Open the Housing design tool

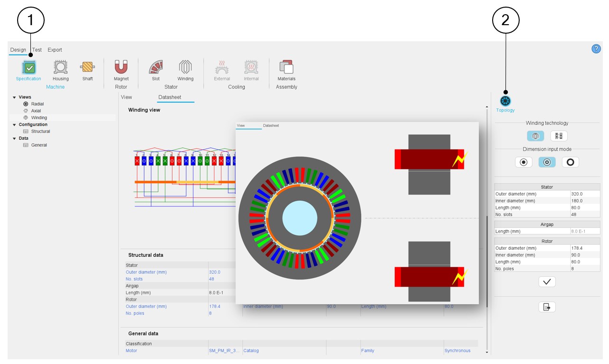(x=60, y=68)
